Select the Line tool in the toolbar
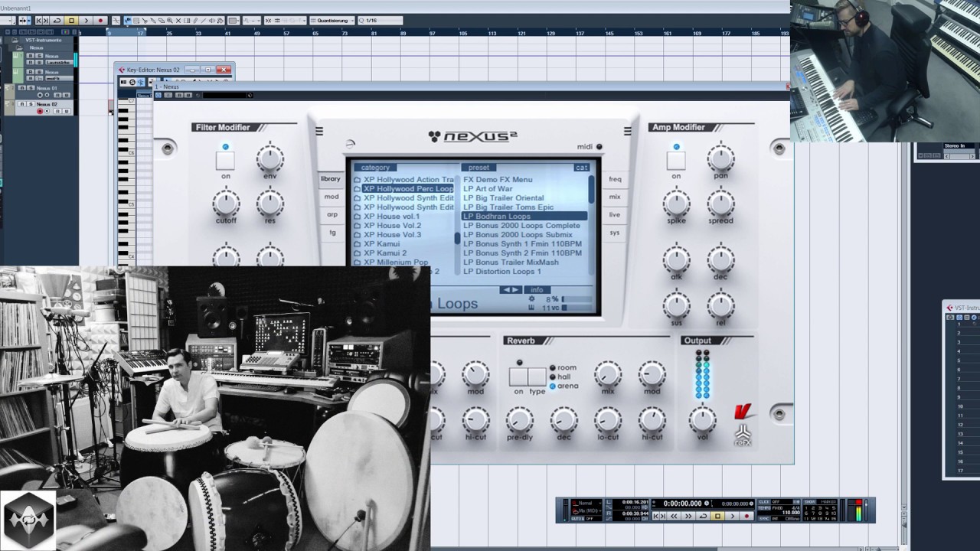980x551 pixels. [204, 21]
